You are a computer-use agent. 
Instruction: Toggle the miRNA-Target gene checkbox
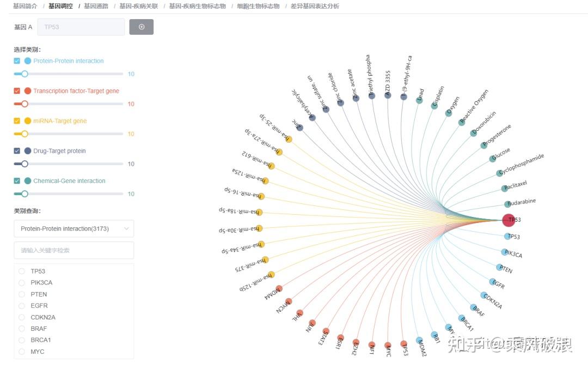[x=17, y=121]
